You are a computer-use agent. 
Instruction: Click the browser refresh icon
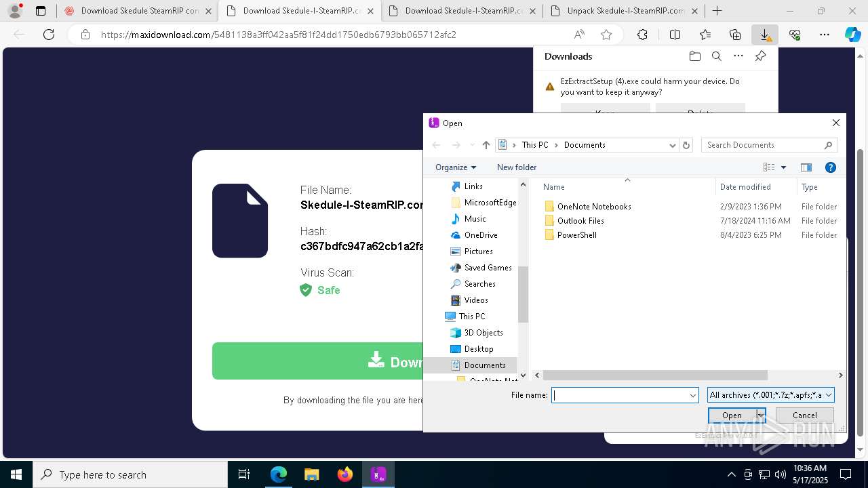pos(49,35)
